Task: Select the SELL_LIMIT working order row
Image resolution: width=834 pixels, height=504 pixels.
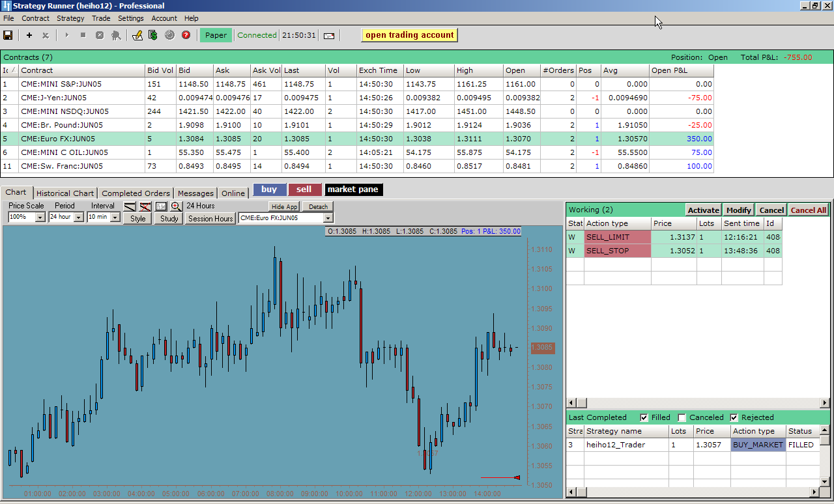Action: [x=674, y=237]
